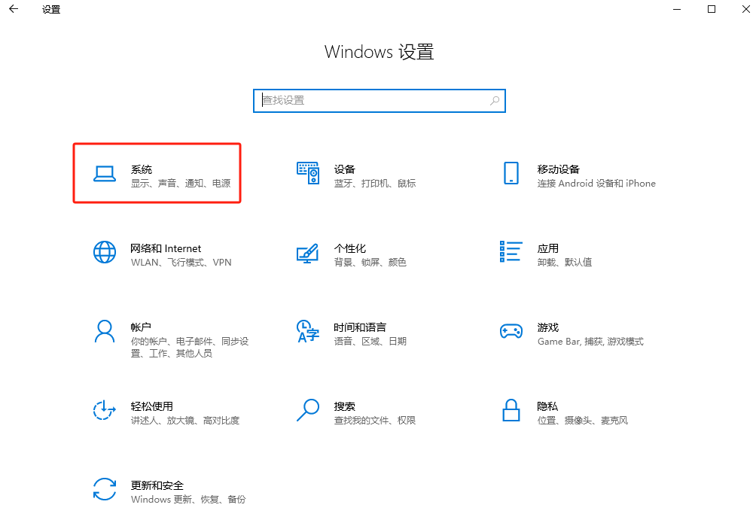Click the padlock icon for 隐私

pyautogui.click(x=511, y=410)
